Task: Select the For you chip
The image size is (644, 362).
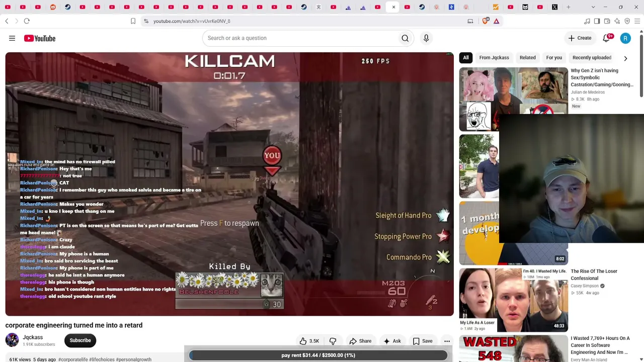Action: click(x=554, y=58)
